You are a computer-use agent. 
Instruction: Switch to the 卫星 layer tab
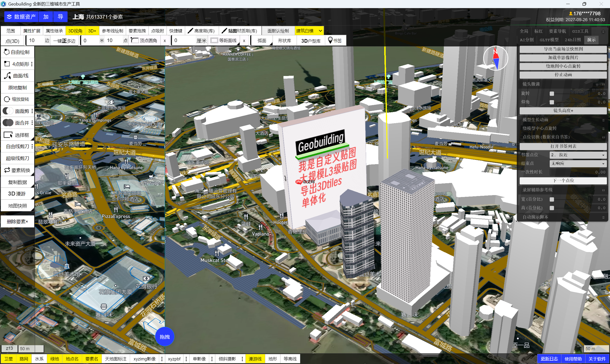coord(9,359)
